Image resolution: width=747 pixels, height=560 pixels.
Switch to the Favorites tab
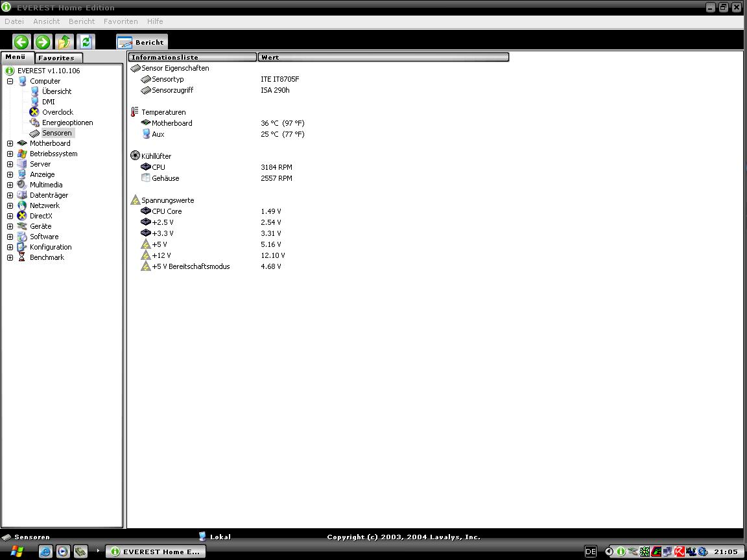[58, 58]
